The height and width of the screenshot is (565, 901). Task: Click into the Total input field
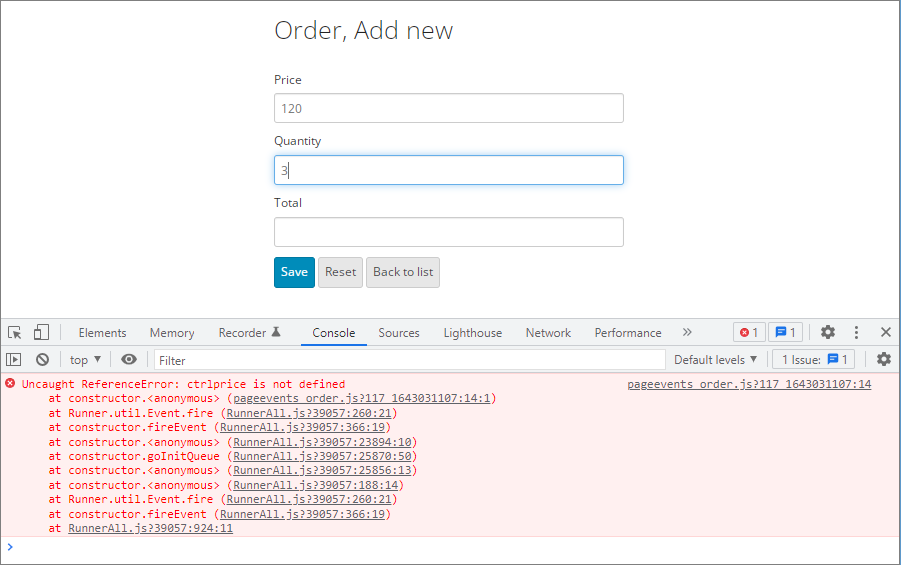click(448, 232)
